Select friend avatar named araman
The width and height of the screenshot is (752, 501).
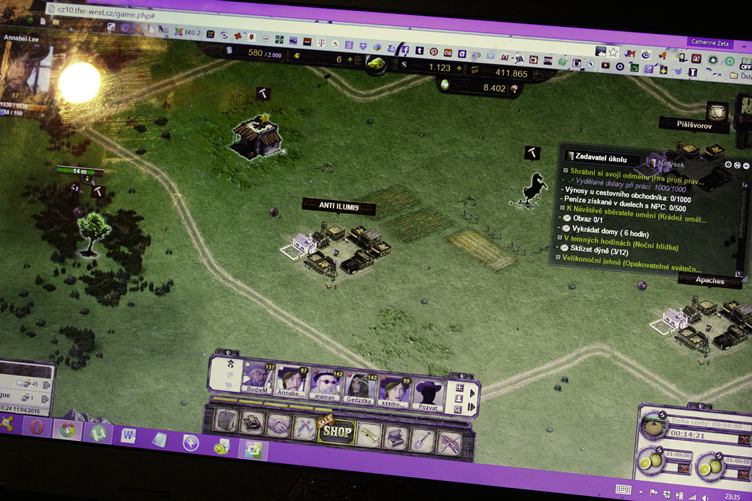point(325,384)
